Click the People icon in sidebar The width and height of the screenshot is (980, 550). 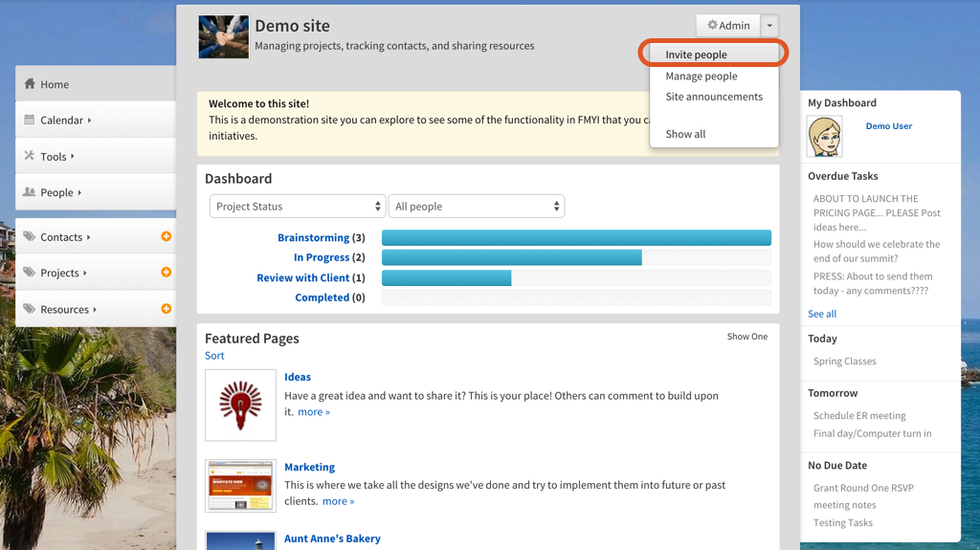[30, 192]
